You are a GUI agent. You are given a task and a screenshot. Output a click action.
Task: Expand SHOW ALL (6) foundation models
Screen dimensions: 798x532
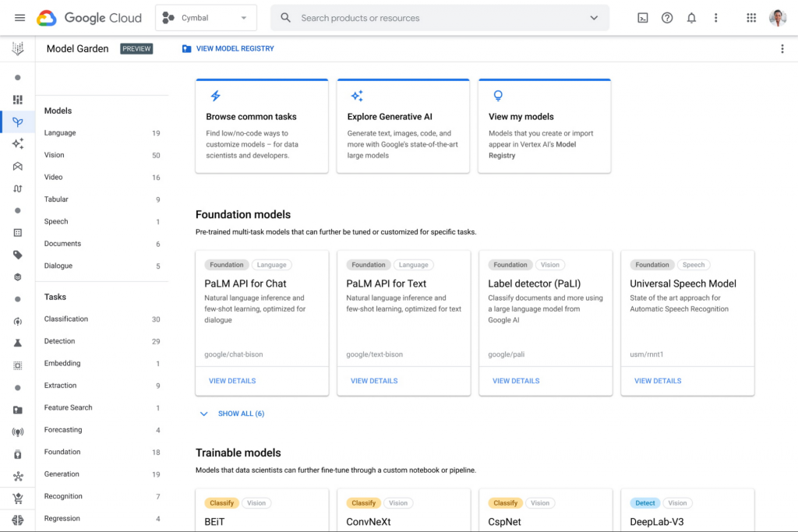pos(231,414)
